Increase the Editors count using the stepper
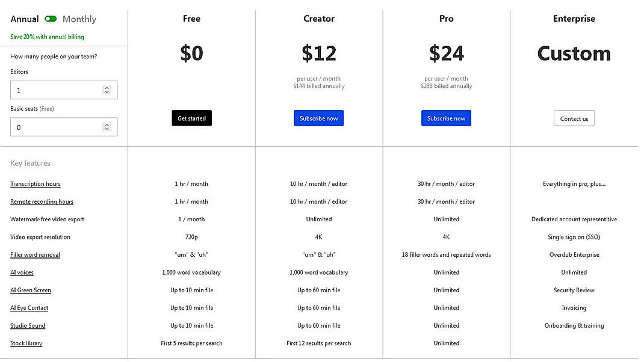 click(107, 89)
